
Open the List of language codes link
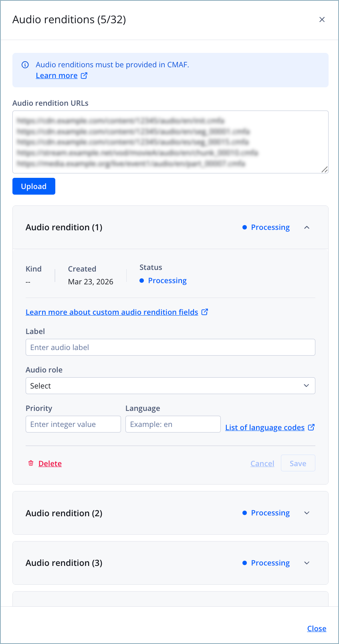pyautogui.click(x=265, y=427)
